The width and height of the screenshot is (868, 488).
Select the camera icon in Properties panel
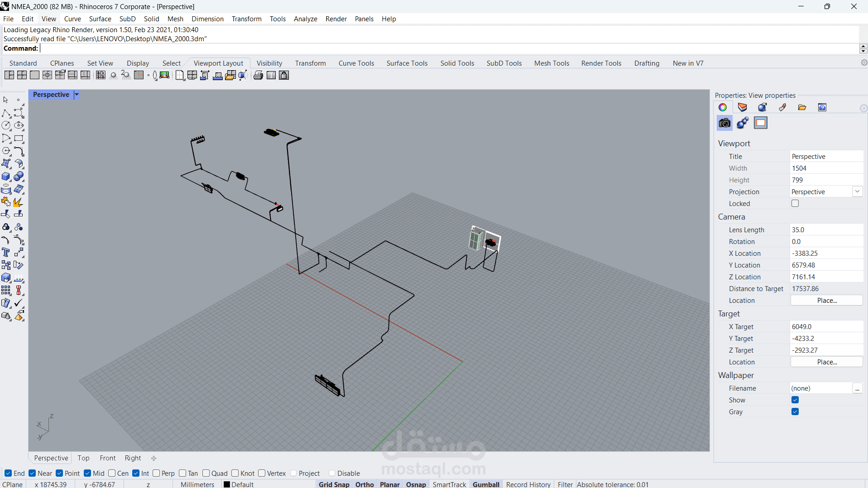[724, 123]
